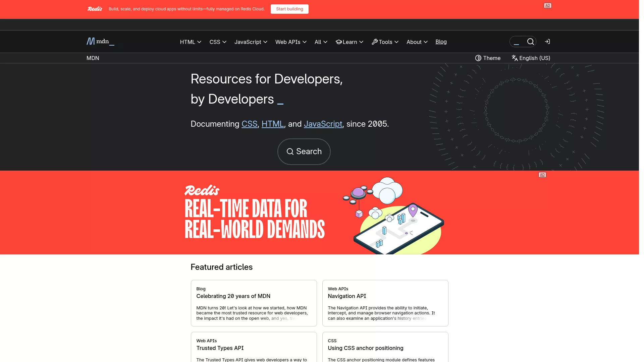
Task: Click the top Redis banner description text
Action: click(x=186, y=9)
